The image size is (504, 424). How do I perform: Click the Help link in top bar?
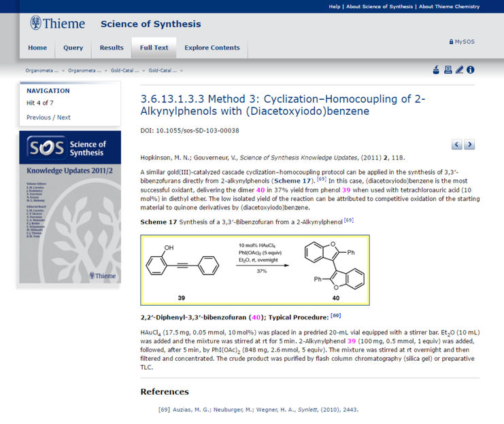[334, 6]
